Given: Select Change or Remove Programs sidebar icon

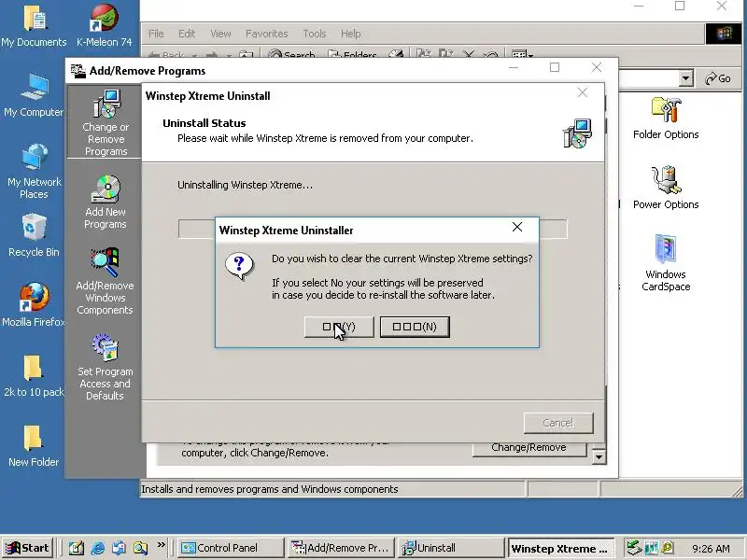Looking at the screenshot, I should pos(106,123).
